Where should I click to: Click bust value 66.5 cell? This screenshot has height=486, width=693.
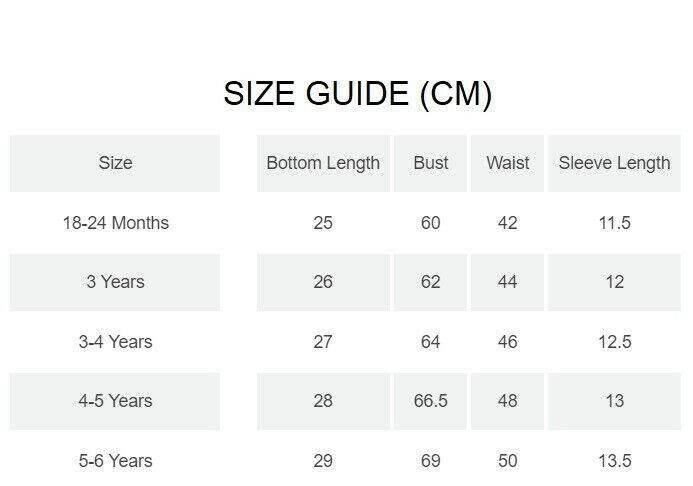tap(431, 401)
